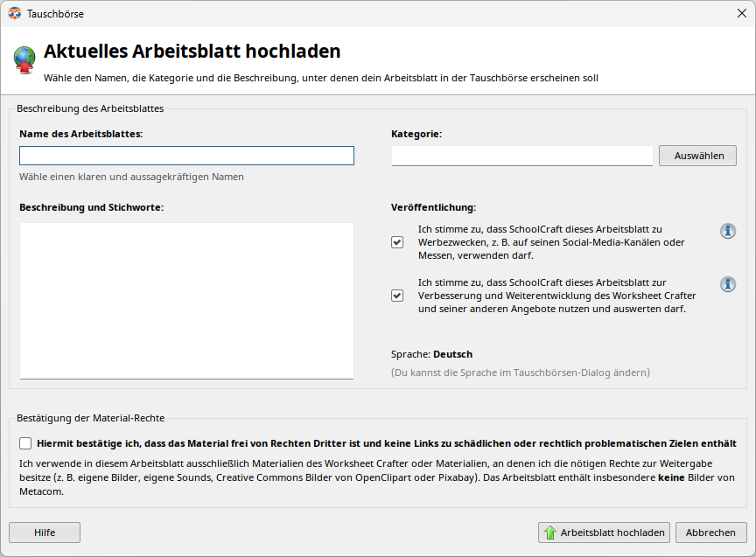
Task: Uncheck the Werbezwecken agreement
Action: tap(396, 242)
